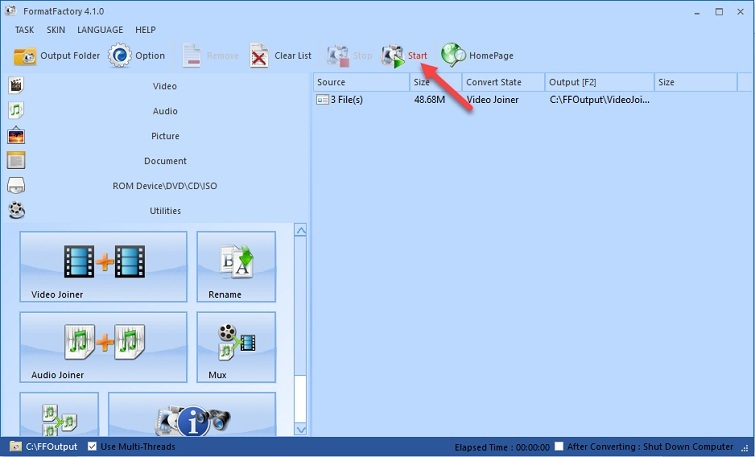The image size is (755, 457).
Task: Enable After Converting shutdown checkbox
Action: pyautogui.click(x=560, y=446)
